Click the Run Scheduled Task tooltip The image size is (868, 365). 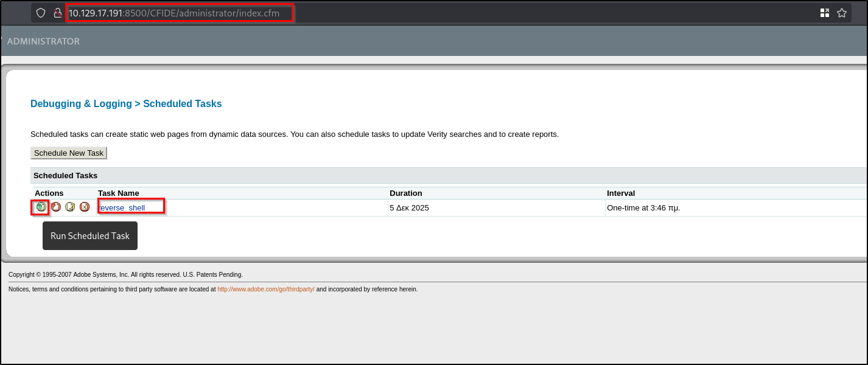[x=90, y=236]
